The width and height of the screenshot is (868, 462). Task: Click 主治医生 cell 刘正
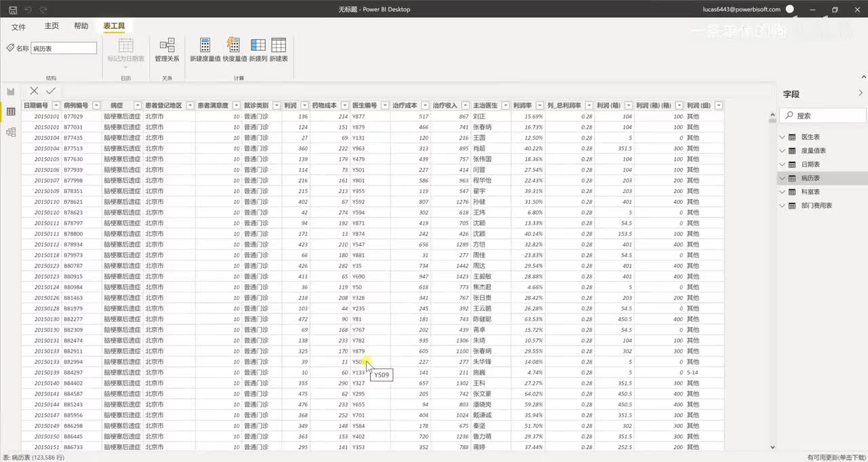479,117
